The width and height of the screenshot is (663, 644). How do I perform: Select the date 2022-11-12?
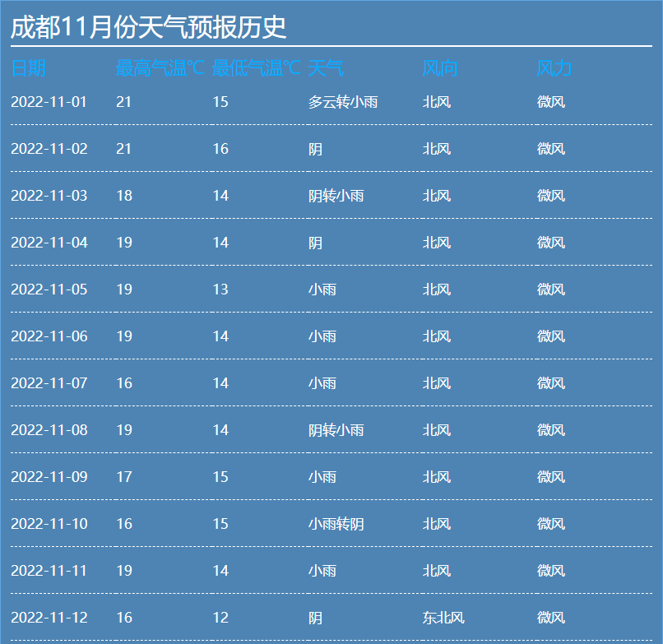(x=49, y=619)
